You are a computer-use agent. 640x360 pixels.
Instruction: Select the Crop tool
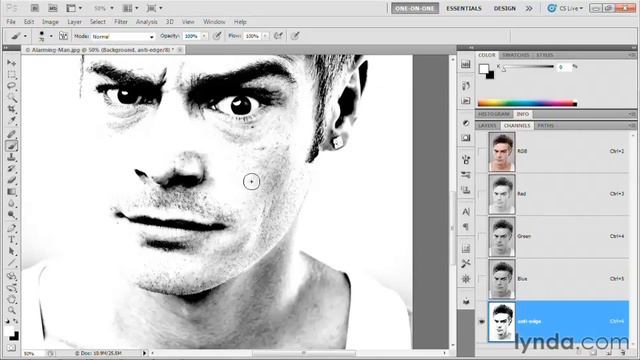click(11, 109)
